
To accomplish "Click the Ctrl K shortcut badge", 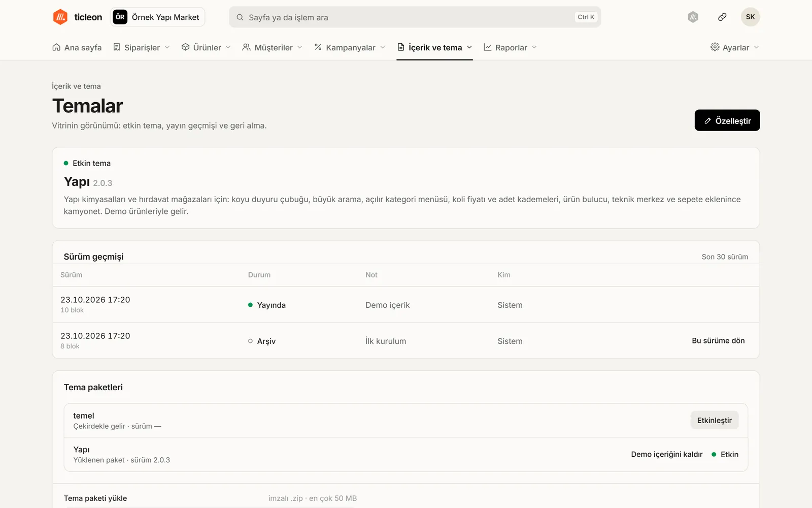I will coord(586,17).
